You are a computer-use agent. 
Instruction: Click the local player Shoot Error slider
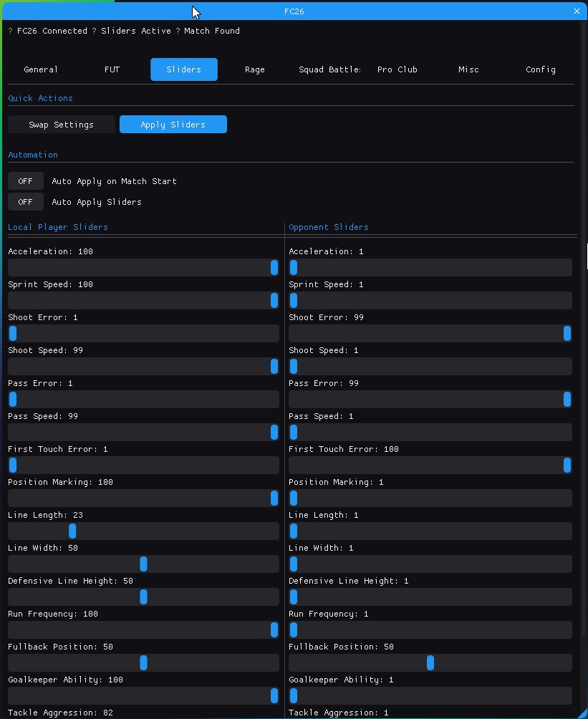143,333
